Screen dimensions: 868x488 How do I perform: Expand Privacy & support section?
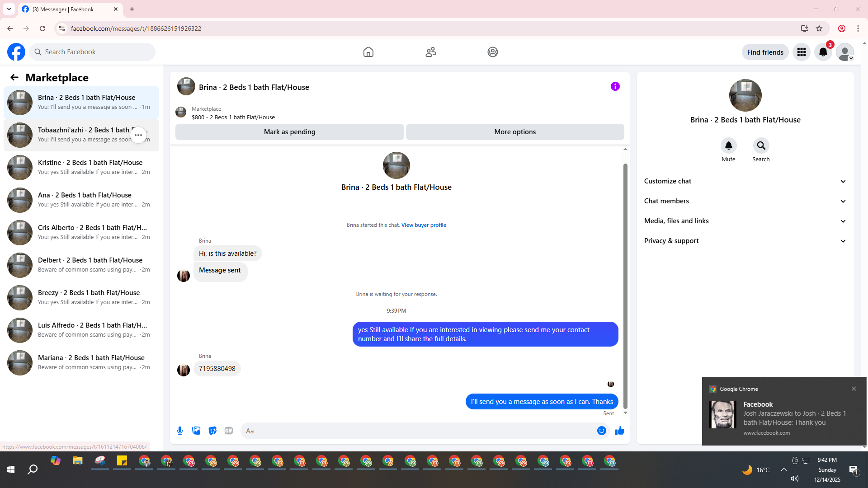(x=745, y=241)
